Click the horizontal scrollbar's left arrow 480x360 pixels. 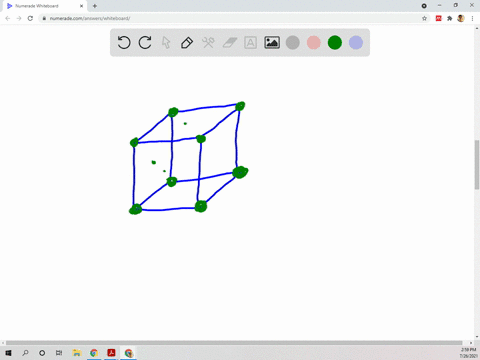3,343
